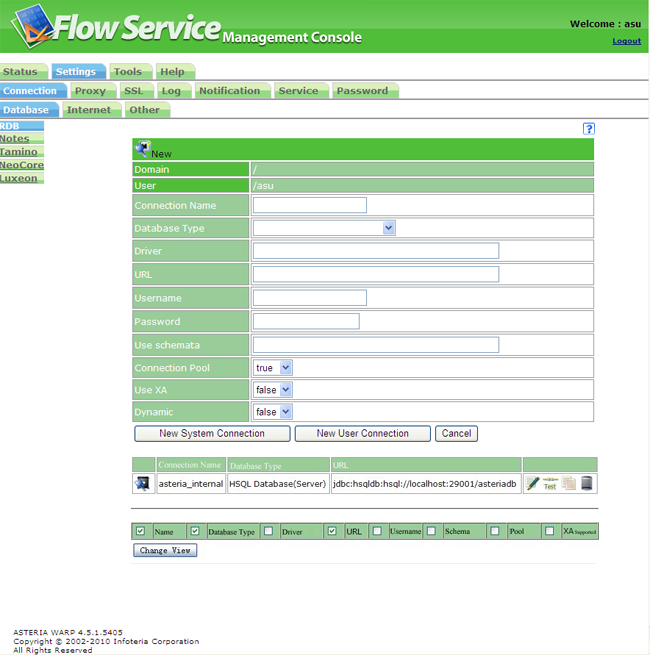The height and width of the screenshot is (655, 650).
Task: Click the New connection icon in header
Action: click(x=142, y=149)
